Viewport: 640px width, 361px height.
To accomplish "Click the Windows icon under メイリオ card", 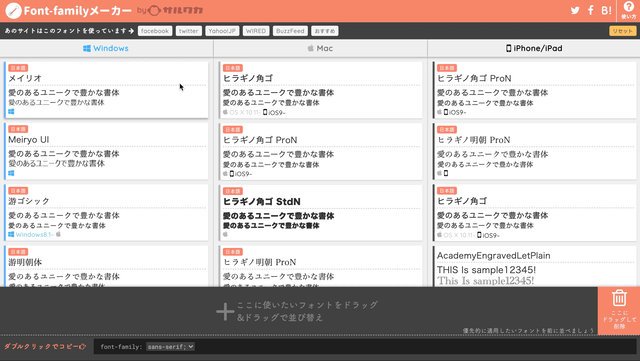I will 11,111.
